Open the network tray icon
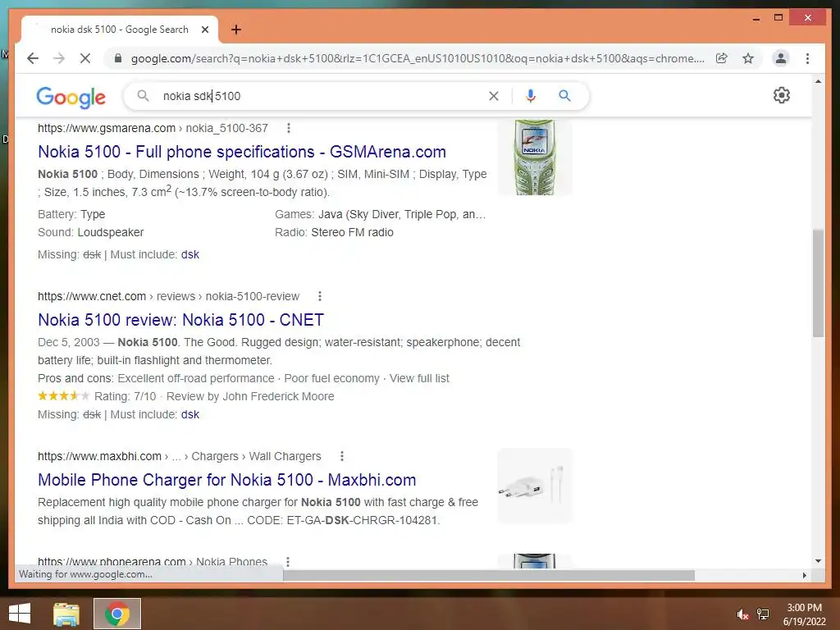 pos(763,614)
